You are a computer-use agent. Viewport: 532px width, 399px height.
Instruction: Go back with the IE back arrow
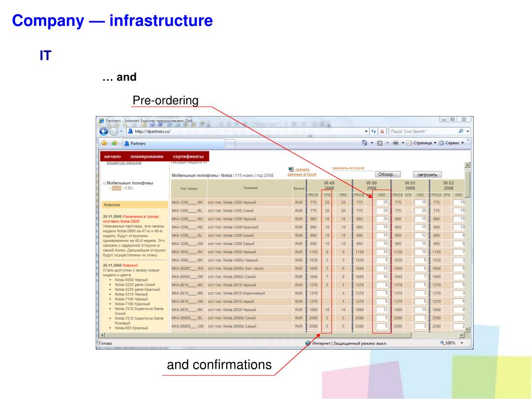(x=104, y=131)
